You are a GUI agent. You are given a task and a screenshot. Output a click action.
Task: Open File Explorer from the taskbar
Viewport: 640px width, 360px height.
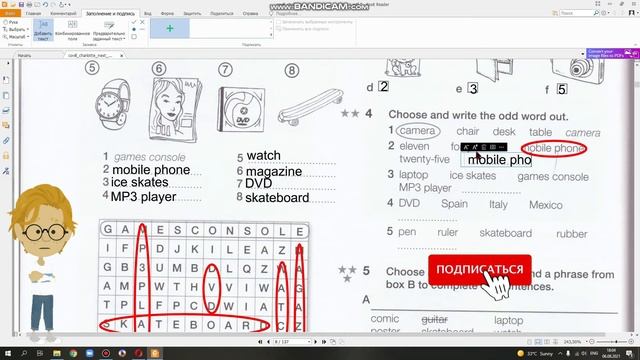pos(57,353)
